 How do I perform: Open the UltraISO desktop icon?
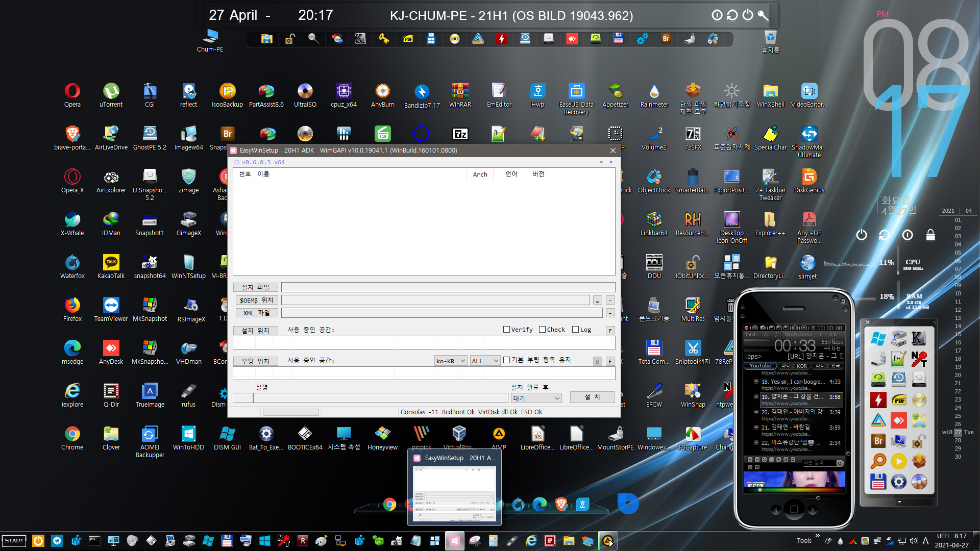[305, 95]
